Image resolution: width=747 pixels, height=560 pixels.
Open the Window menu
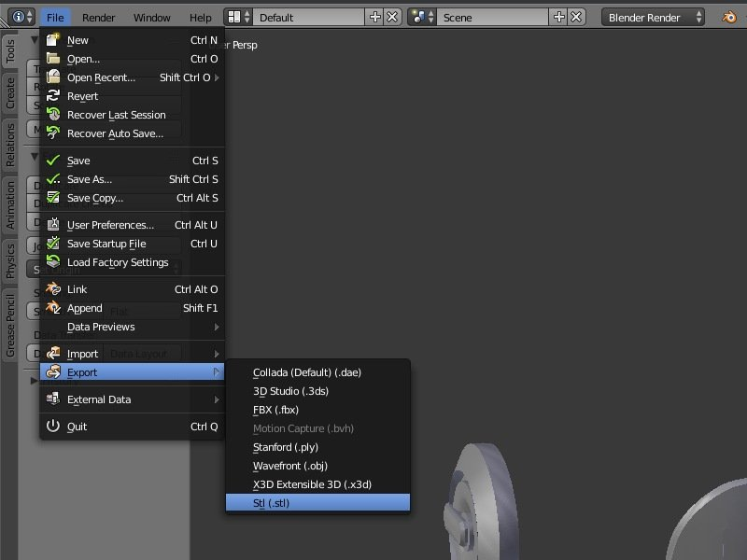point(151,18)
